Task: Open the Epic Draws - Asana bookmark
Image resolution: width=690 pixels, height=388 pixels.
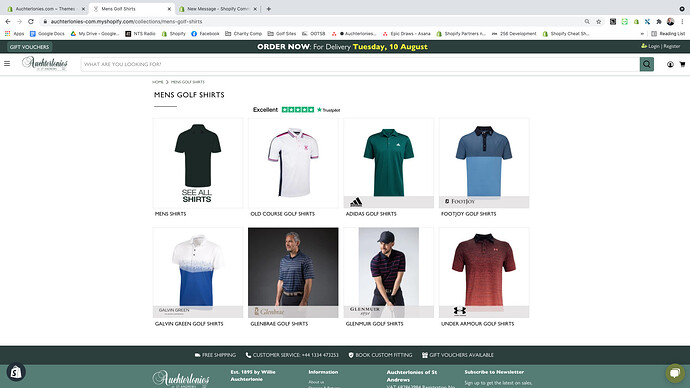Action: 406,33
